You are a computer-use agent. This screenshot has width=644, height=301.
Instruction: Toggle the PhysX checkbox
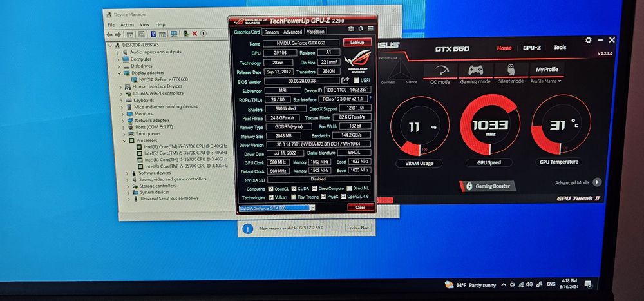click(324, 197)
